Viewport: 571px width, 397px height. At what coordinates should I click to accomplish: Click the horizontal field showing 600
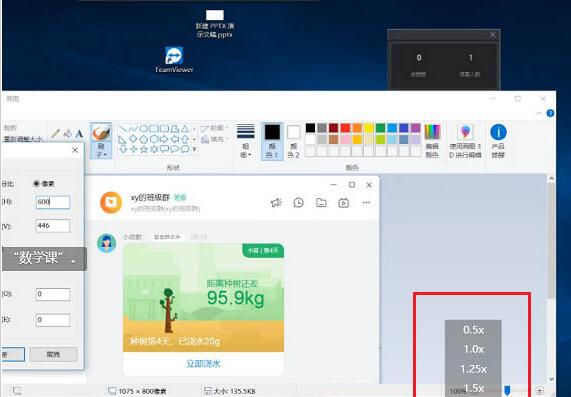tap(53, 202)
